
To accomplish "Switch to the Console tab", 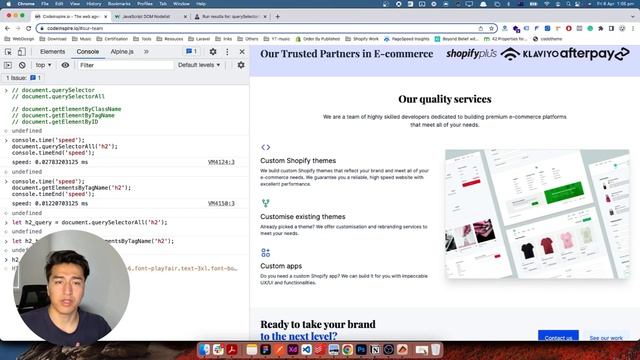I will [88, 52].
